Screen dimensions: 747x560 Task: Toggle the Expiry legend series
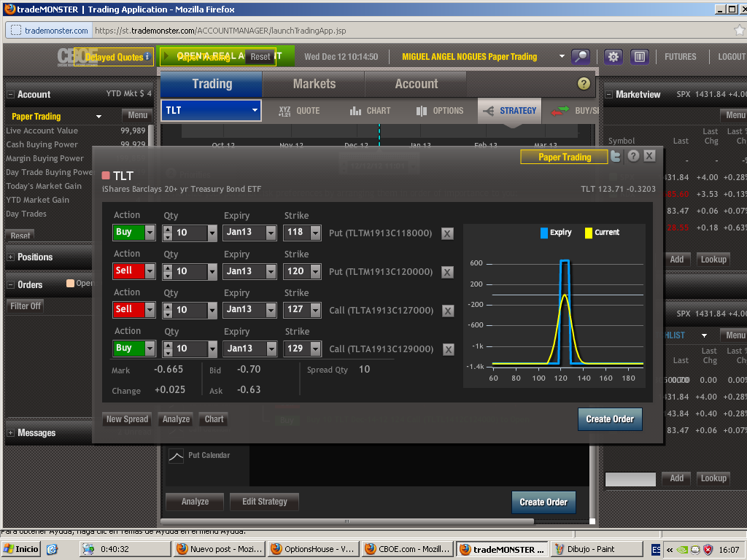pyautogui.click(x=555, y=233)
